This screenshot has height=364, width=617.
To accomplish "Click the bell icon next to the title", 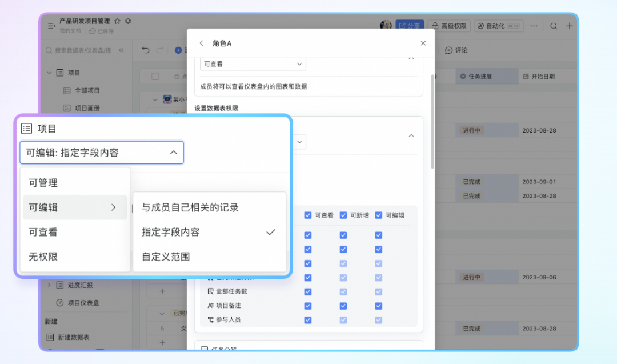I will point(128,21).
